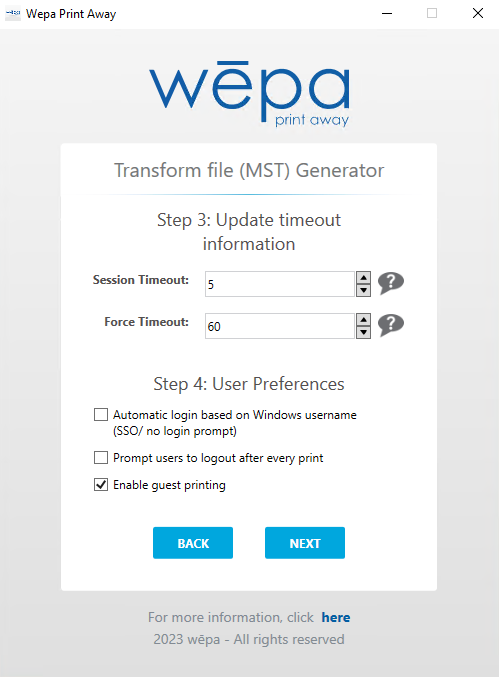Increase Force Timeout with up arrow

(x=363, y=320)
